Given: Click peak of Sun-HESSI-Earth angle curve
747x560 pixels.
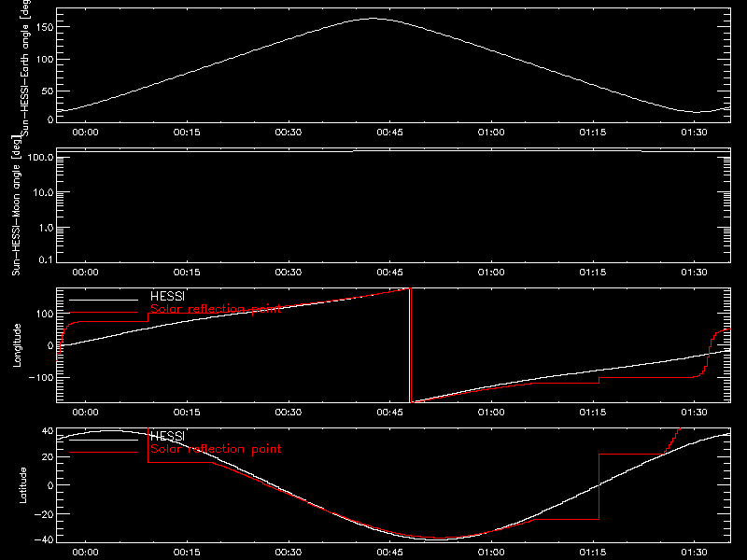Looking at the screenshot, I should [x=373, y=19].
